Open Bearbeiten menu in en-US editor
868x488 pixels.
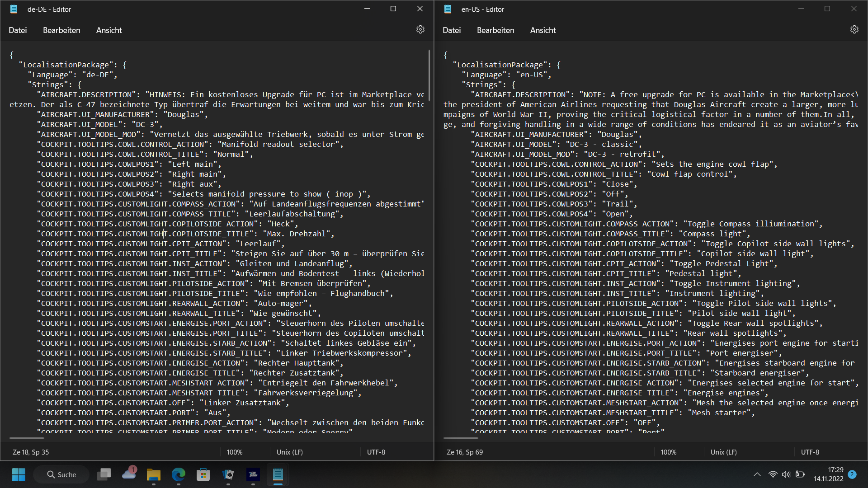pos(495,30)
